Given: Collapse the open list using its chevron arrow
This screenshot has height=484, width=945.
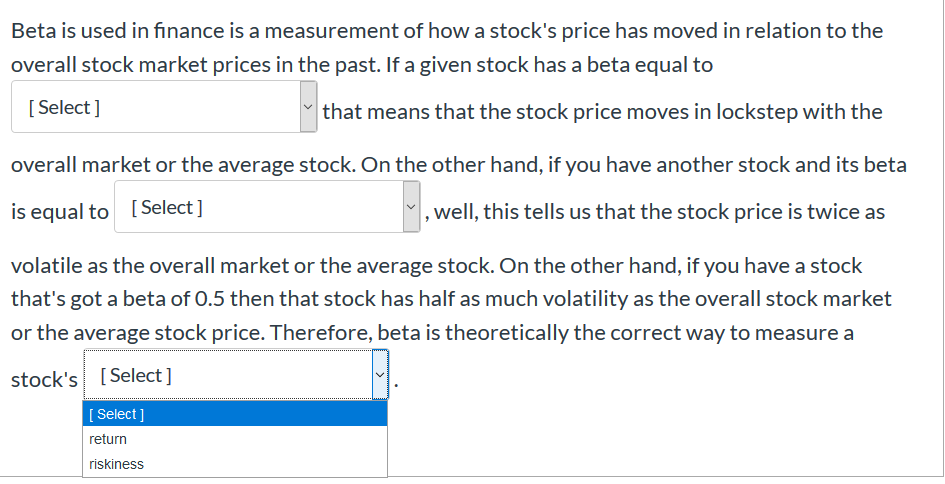Looking at the screenshot, I should 380,375.
